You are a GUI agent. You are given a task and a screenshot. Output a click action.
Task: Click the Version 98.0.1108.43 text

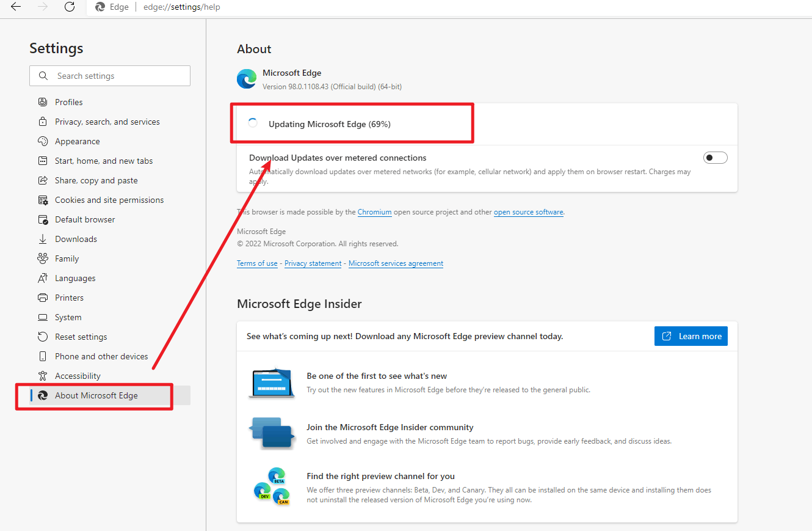(x=332, y=87)
